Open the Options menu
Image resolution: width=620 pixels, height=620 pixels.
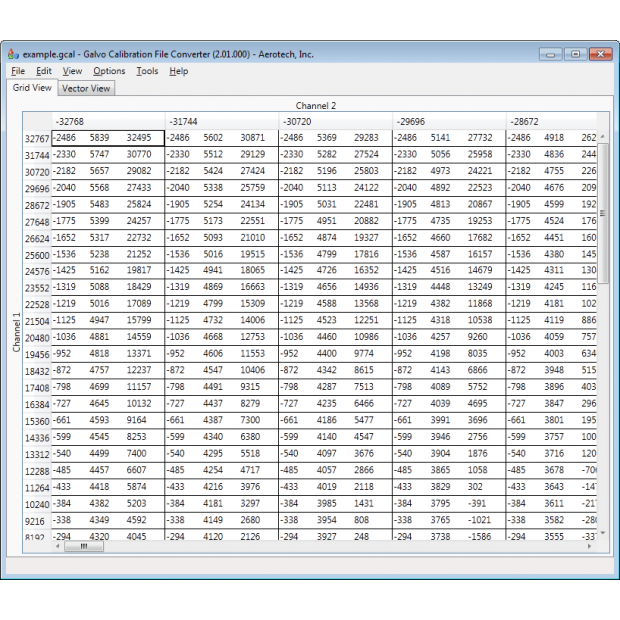(x=109, y=71)
